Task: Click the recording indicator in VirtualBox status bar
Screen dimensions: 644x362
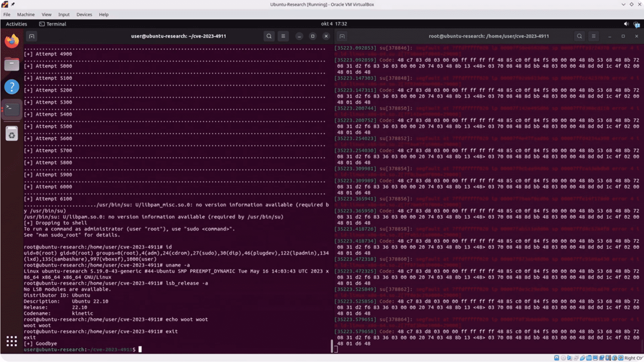Action: (x=602, y=358)
